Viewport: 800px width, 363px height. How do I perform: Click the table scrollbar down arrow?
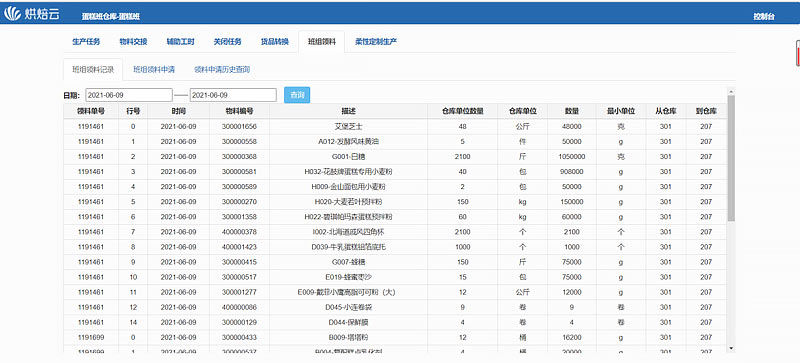coord(731,348)
